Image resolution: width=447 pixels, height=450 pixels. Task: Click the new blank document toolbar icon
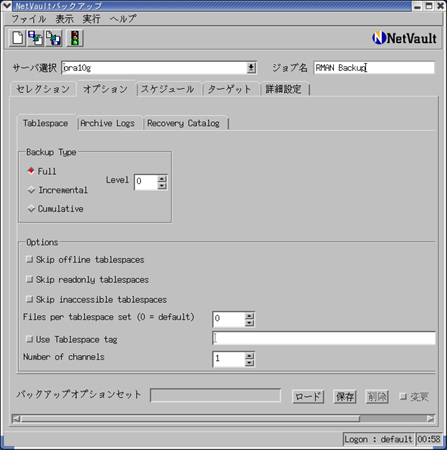point(17,38)
